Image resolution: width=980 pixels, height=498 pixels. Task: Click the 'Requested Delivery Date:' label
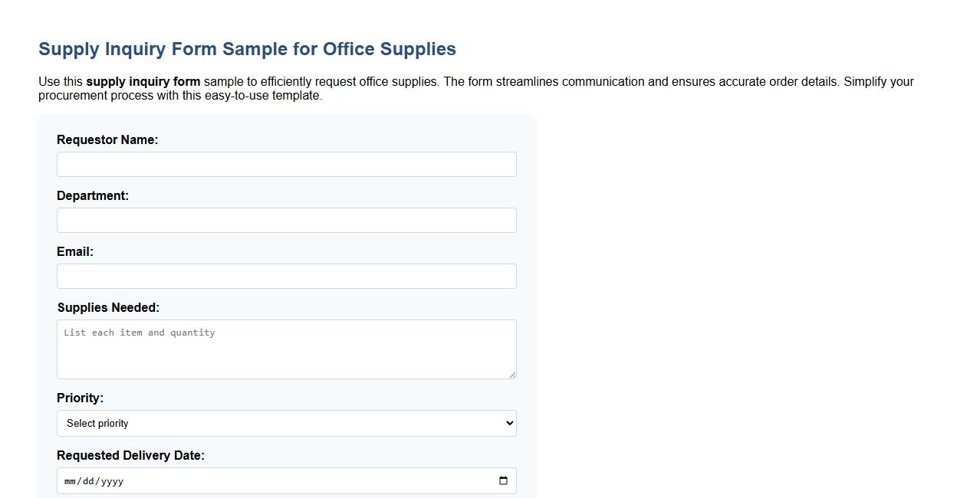tap(131, 455)
